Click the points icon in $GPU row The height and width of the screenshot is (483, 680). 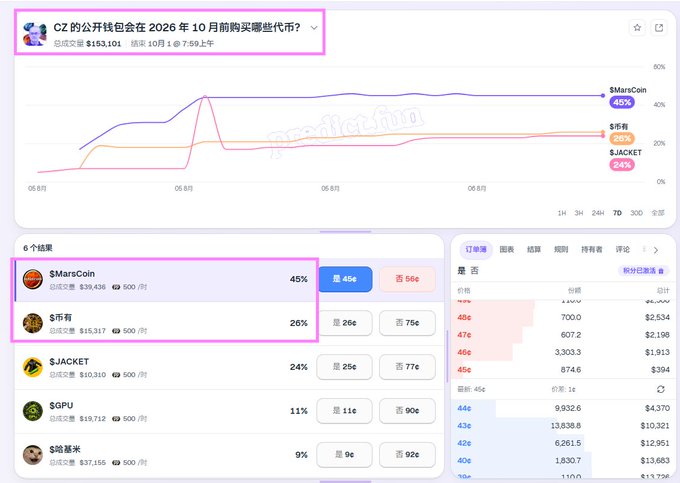pyautogui.click(x=116, y=418)
